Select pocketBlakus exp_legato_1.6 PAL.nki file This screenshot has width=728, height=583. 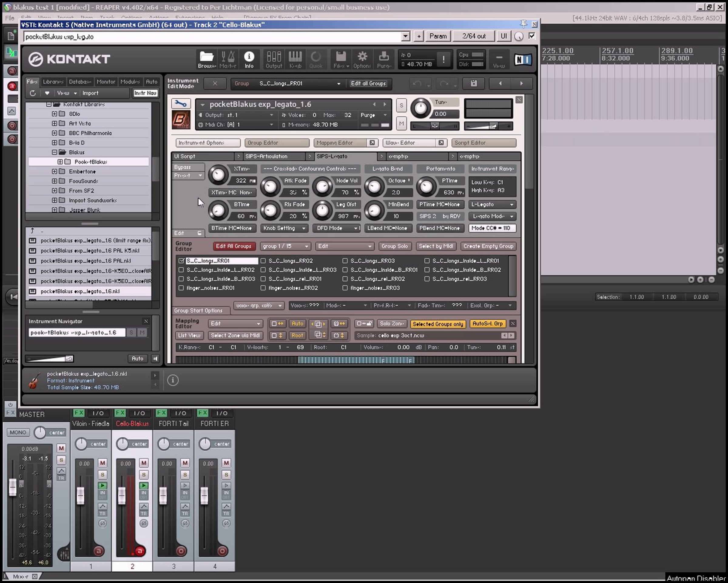[86, 261]
